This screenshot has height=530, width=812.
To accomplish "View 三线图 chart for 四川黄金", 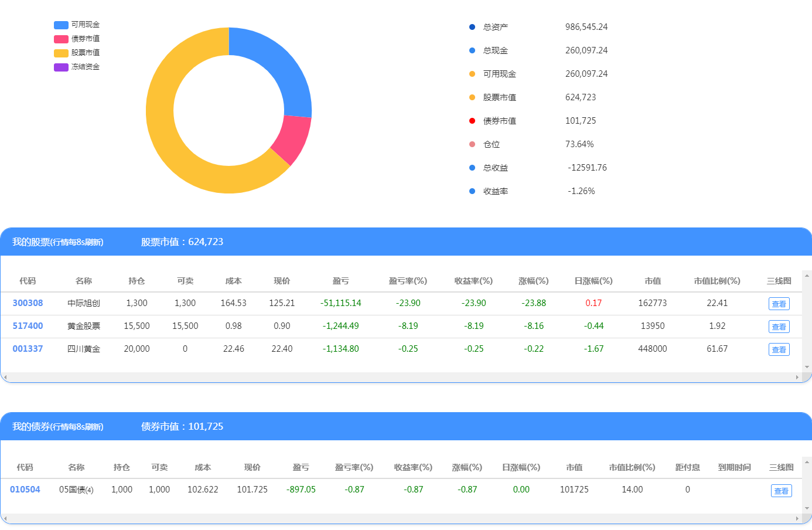I will pyautogui.click(x=779, y=349).
